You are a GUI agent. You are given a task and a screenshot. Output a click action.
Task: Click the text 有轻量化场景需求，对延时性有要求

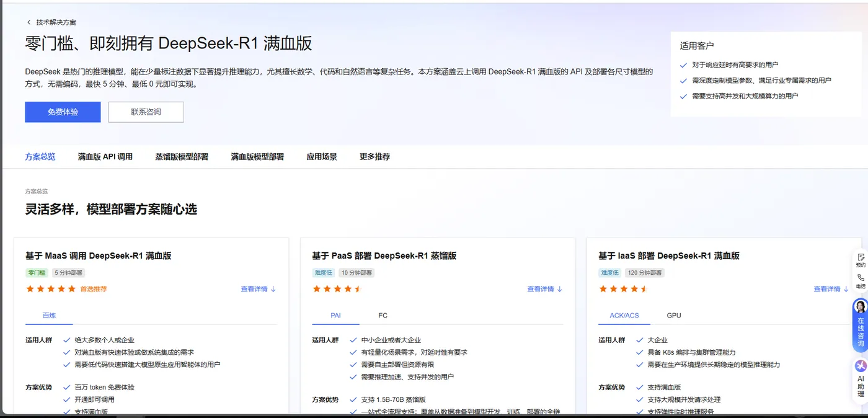(414, 352)
